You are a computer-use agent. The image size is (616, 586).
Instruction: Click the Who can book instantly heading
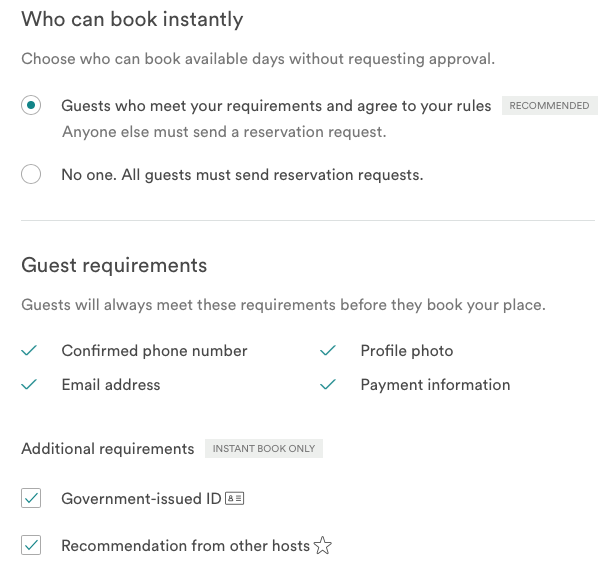132,20
